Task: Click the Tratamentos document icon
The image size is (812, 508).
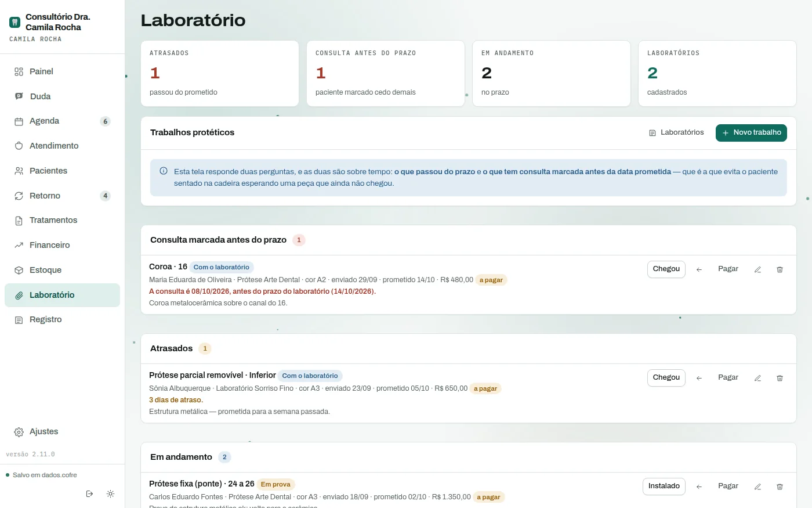Action: pos(19,221)
